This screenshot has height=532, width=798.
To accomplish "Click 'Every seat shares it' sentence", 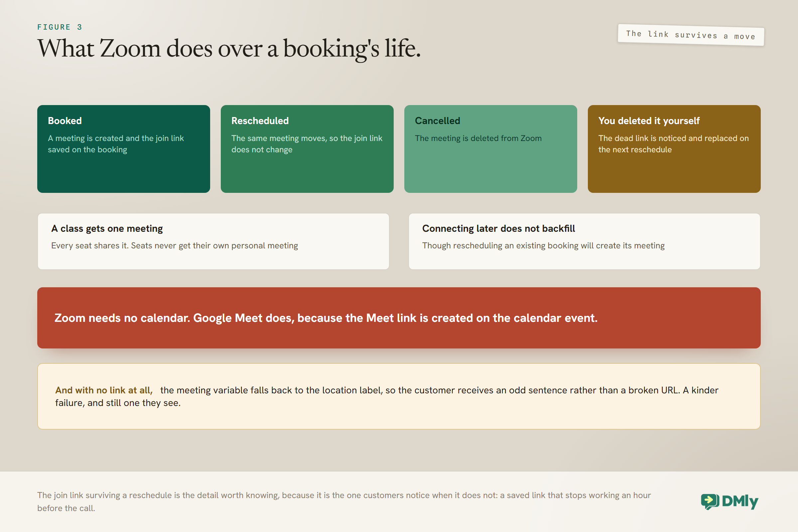I will (174, 246).
